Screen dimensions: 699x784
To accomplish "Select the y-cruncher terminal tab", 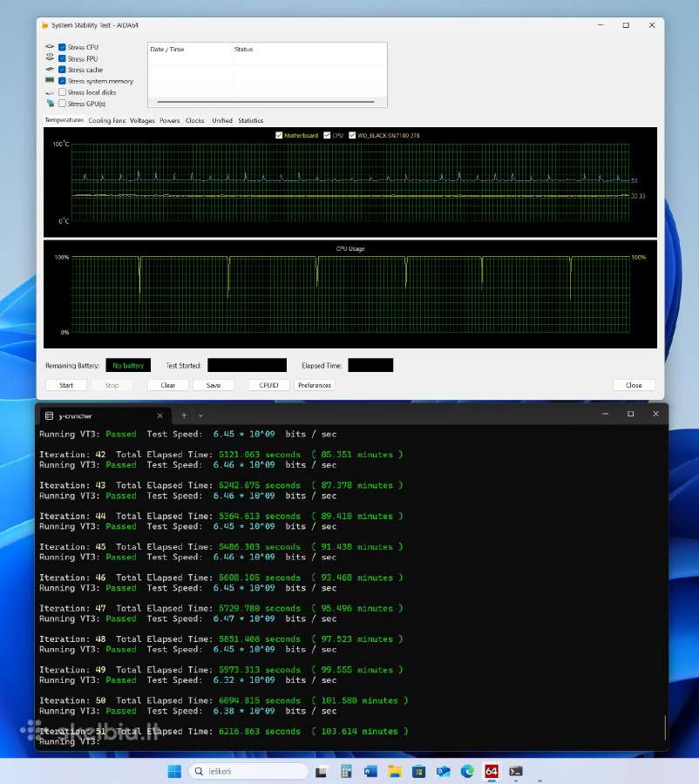I will coord(104,416).
